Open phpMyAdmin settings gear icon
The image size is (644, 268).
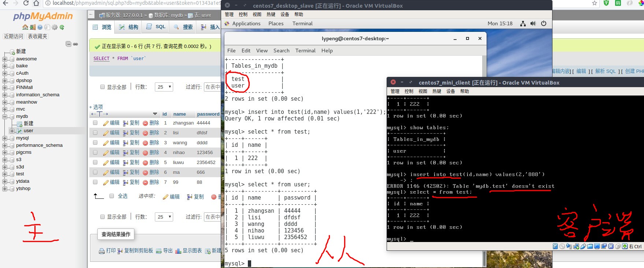(x=55, y=27)
